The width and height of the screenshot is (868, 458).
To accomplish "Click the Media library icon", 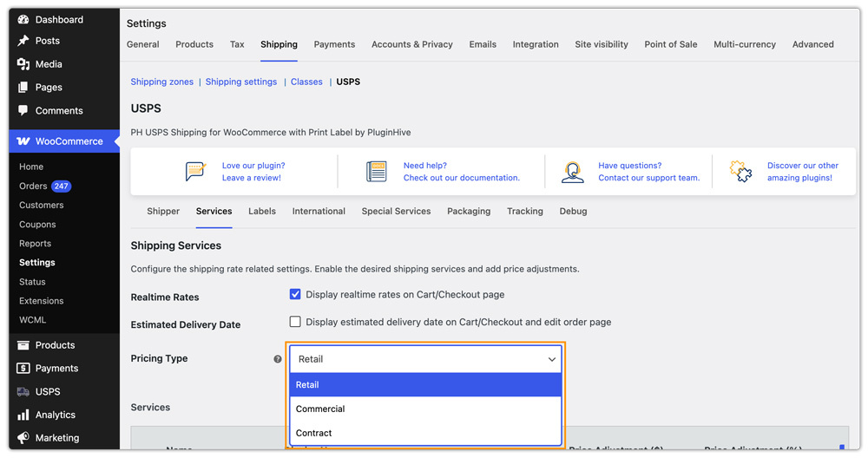I will tap(23, 64).
